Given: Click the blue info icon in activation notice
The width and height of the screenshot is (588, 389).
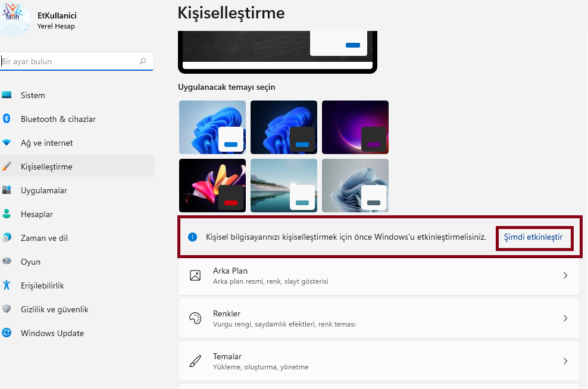Looking at the screenshot, I should pos(192,237).
